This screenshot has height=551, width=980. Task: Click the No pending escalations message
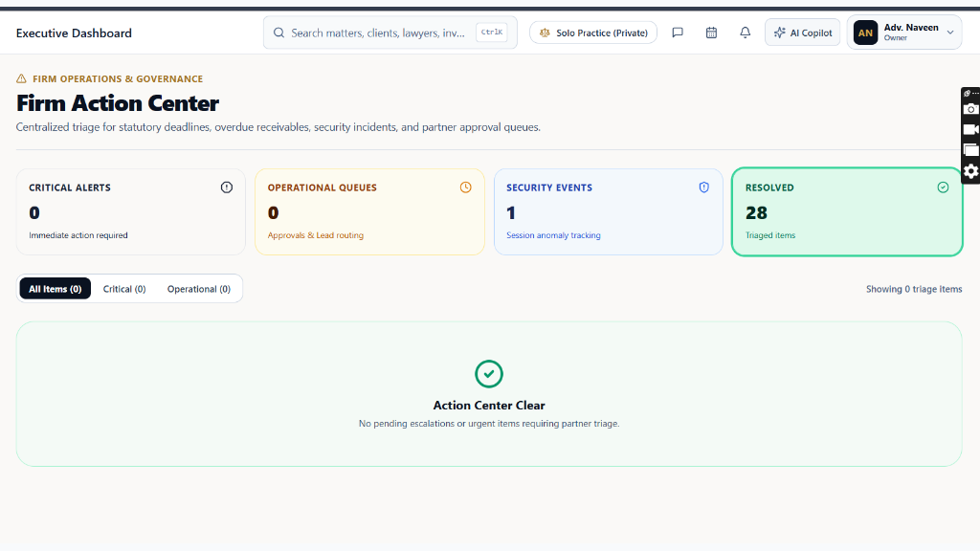[489, 424]
